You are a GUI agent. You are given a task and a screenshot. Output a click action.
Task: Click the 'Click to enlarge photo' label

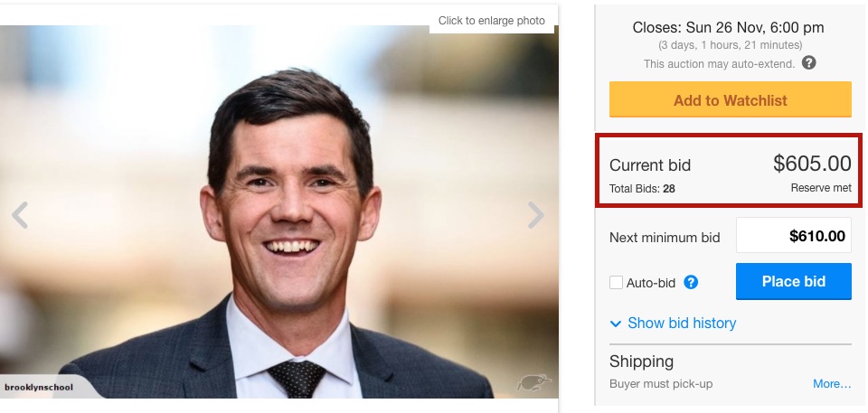tap(492, 21)
